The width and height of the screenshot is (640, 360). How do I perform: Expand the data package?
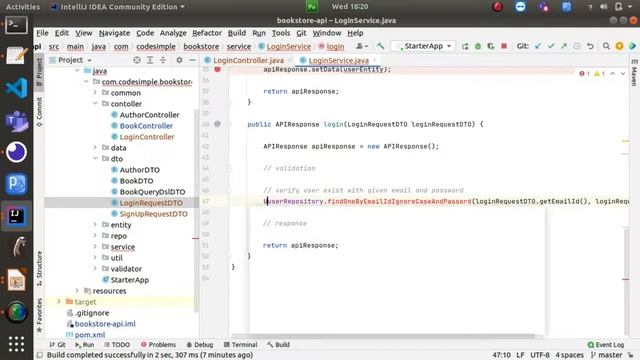(95, 148)
